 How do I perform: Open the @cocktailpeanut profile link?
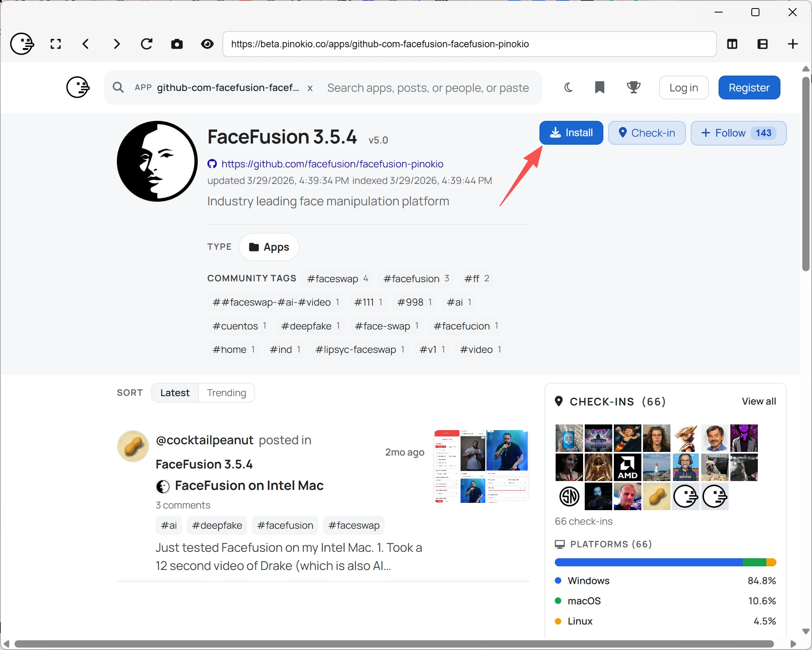pos(205,440)
